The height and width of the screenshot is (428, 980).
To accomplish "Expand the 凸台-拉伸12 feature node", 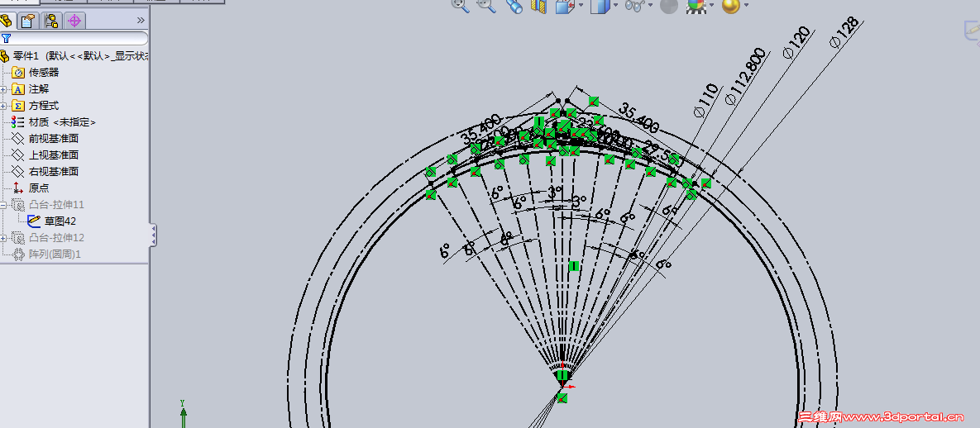I will 4,238.
